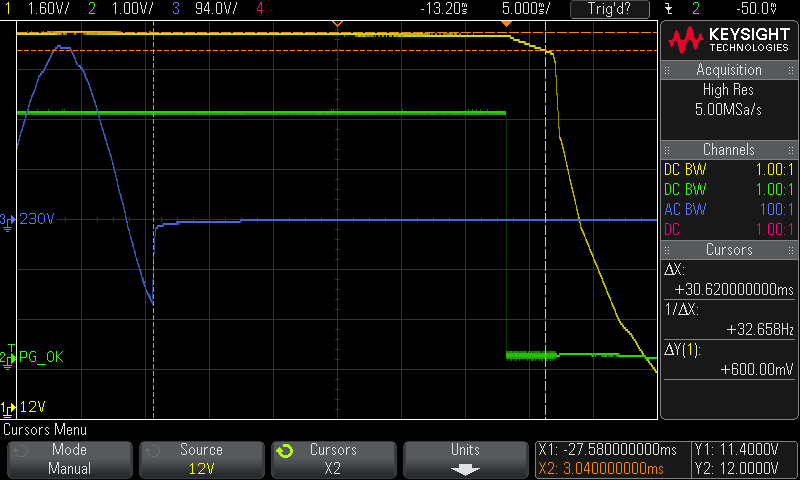Image resolution: width=800 pixels, height=480 pixels.
Task: Select channel 1 scale 1.60V/
Action: [x=48, y=8]
